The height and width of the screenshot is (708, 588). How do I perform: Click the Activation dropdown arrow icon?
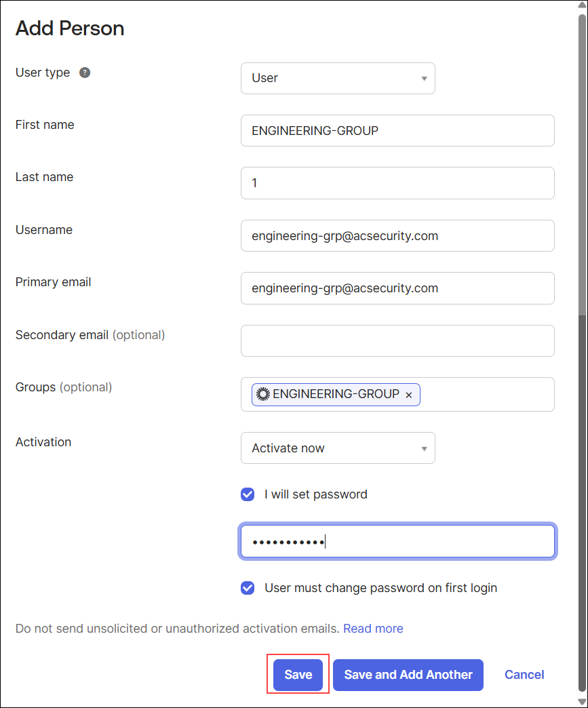[x=424, y=449]
